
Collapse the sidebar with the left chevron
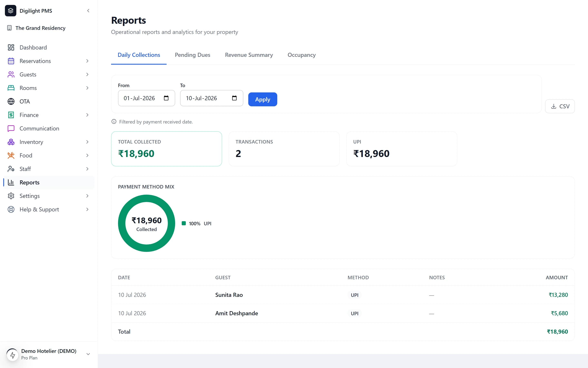pos(88,11)
